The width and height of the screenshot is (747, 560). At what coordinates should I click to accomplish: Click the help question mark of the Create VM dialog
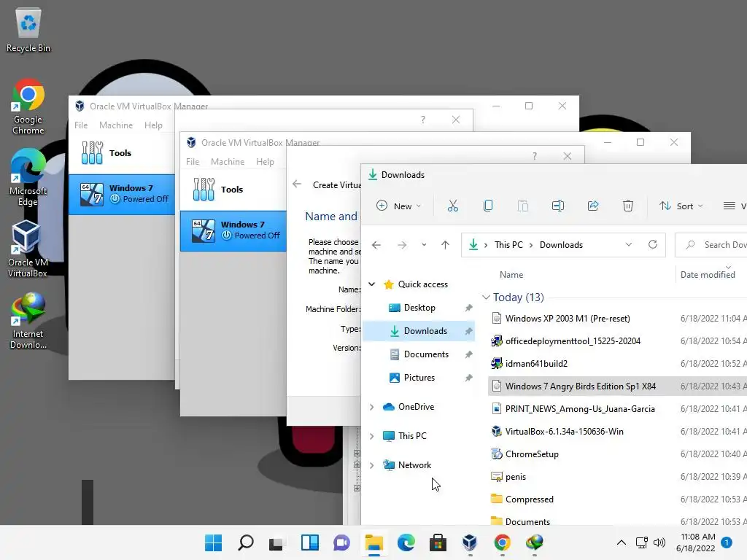pos(535,156)
